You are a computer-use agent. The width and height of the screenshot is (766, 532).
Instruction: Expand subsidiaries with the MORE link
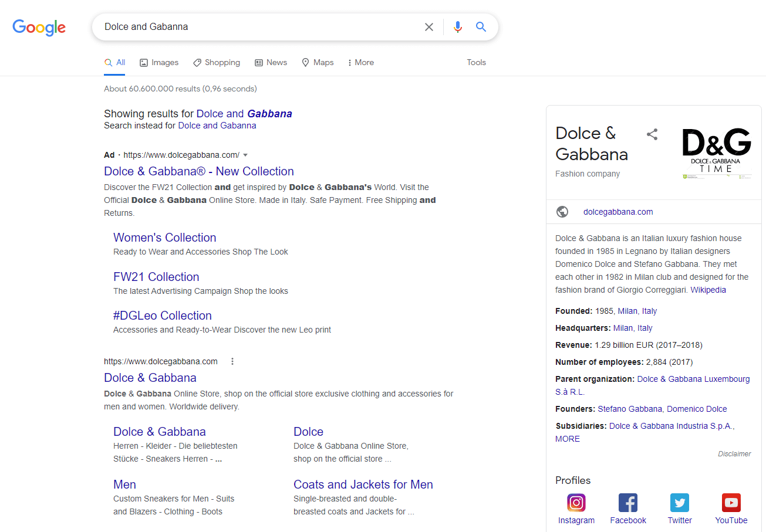pyautogui.click(x=568, y=439)
